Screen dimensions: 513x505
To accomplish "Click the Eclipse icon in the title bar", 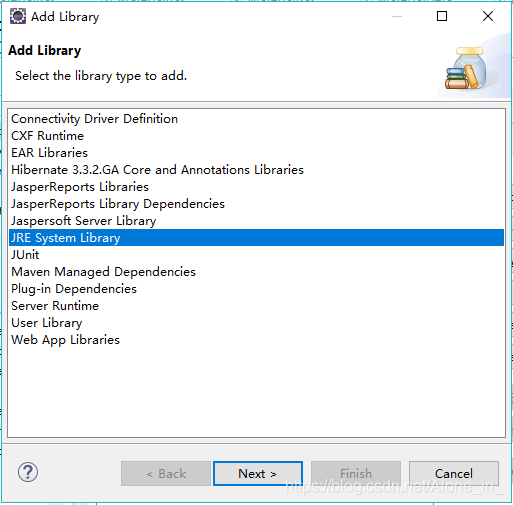I will pos(18,16).
